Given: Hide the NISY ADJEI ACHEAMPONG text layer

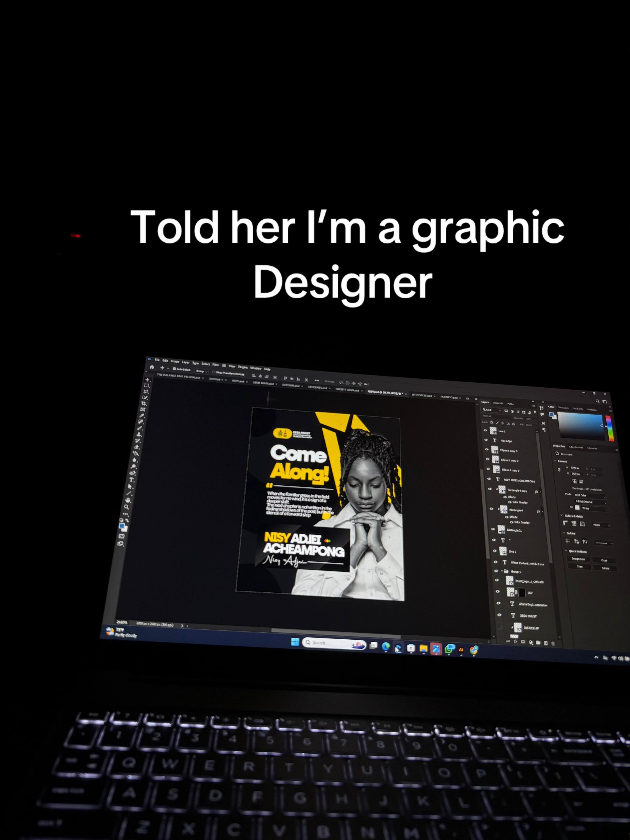Looking at the screenshot, I should click(x=489, y=479).
